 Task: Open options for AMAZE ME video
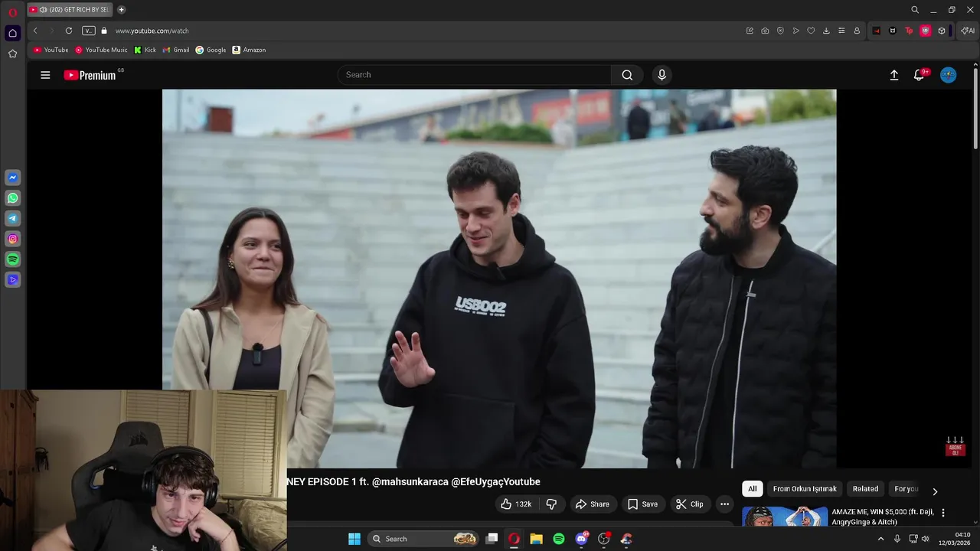click(943, 513)
